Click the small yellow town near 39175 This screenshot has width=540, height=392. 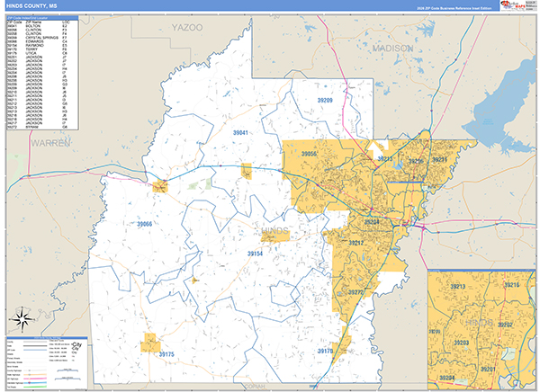pos(149,343)
